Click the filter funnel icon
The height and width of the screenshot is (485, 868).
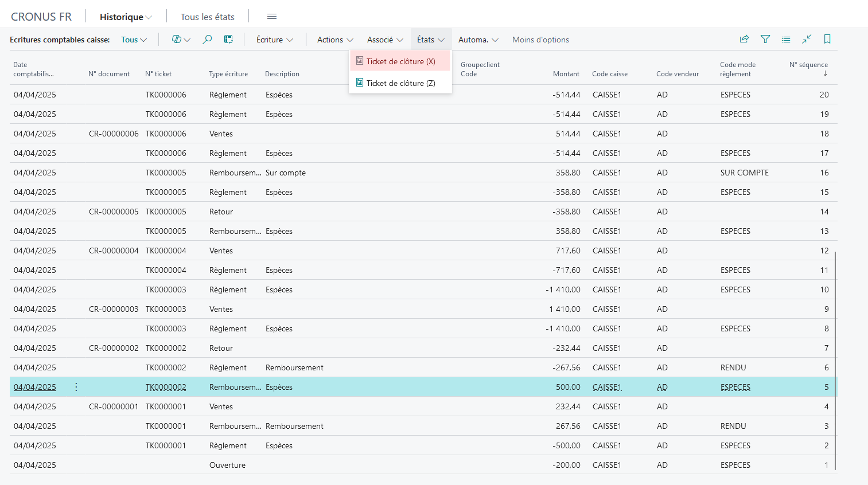[765, 39]
